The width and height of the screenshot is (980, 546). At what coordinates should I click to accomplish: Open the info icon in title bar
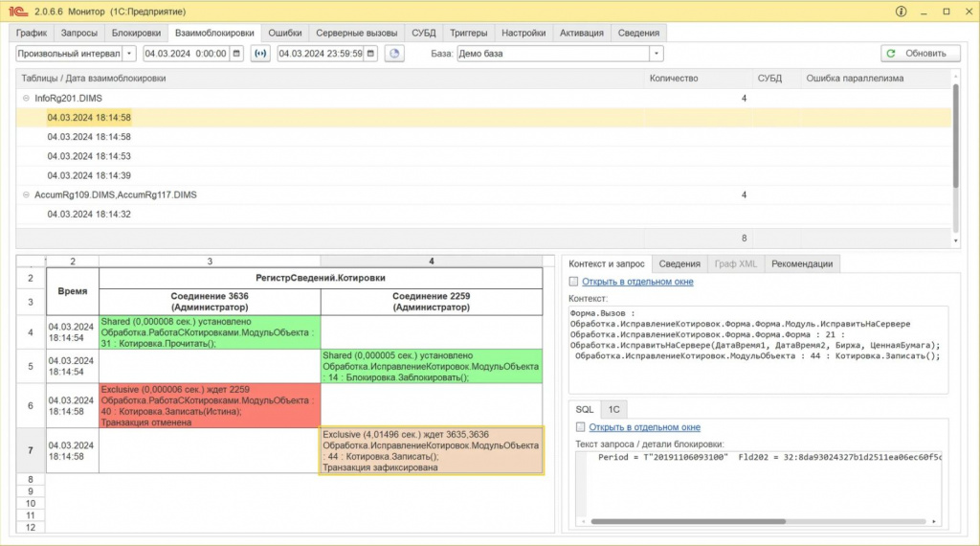pyautogui.click(x=901, y=11)
